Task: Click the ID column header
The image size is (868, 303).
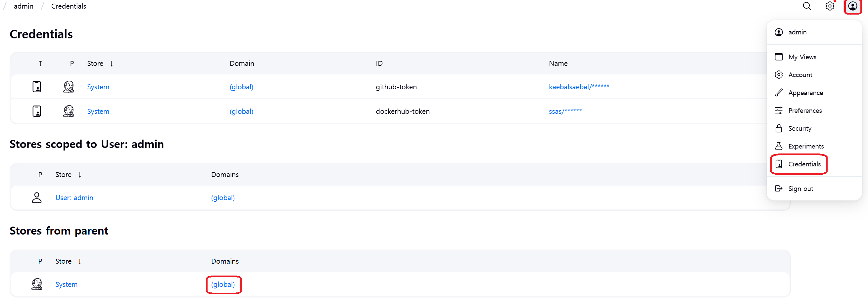Action: pyautogui.click(x=379, y=63)
